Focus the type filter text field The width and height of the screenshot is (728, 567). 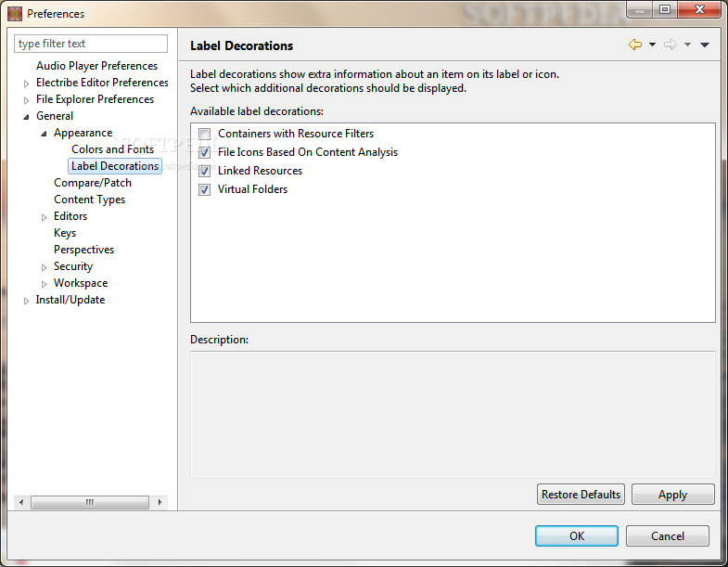91,44
